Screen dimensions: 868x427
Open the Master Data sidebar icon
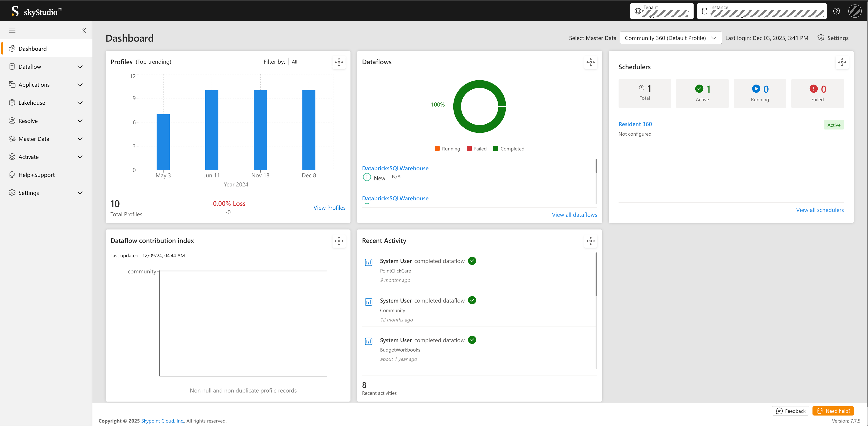click(x=12, y=139)
